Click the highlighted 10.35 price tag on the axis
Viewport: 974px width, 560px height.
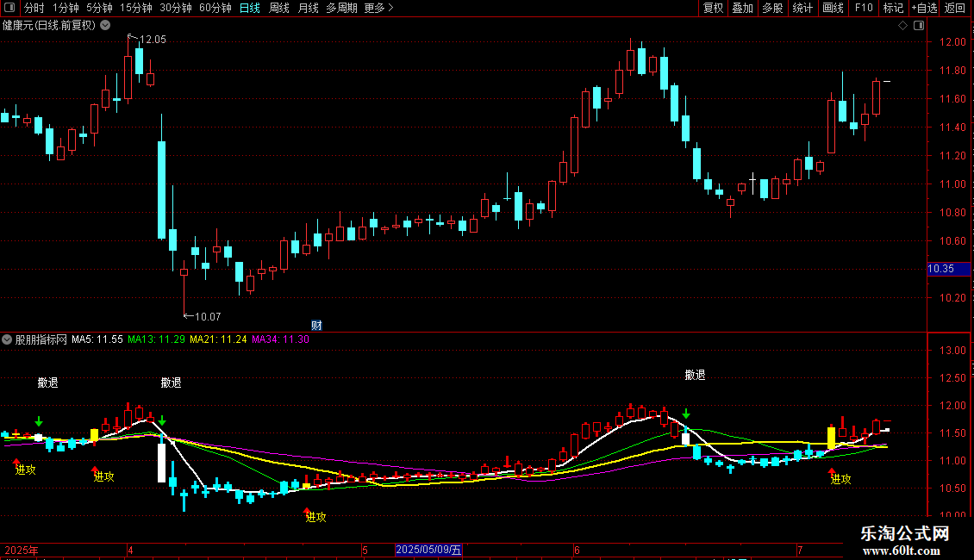tap(948, 269)
